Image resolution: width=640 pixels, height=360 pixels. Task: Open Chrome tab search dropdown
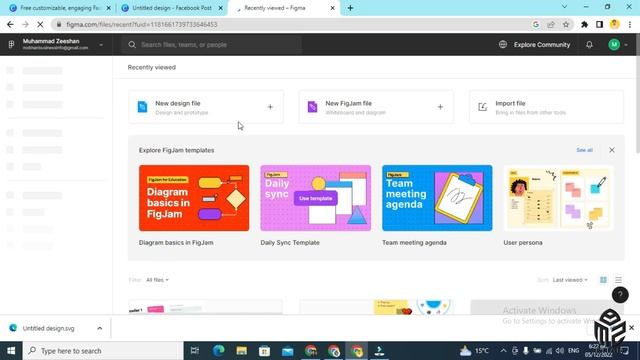coord(564,7)
